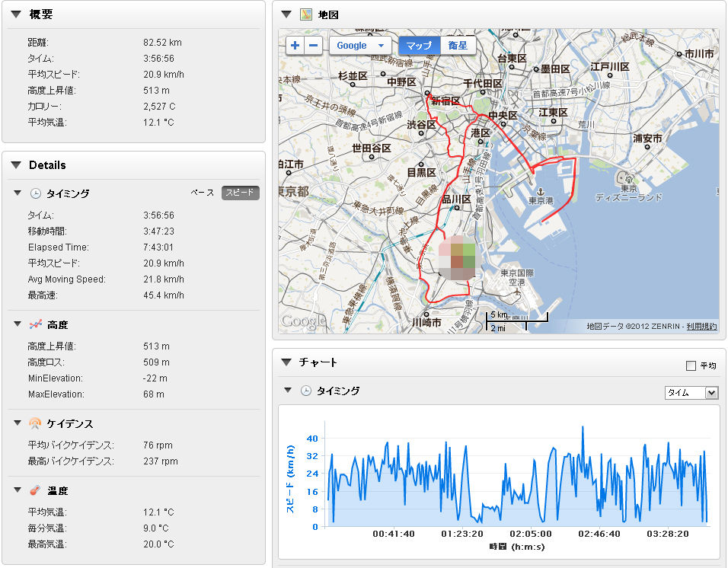
Task: Click the clock icon beside タイミング details
Action: click(x=35, y=193)
